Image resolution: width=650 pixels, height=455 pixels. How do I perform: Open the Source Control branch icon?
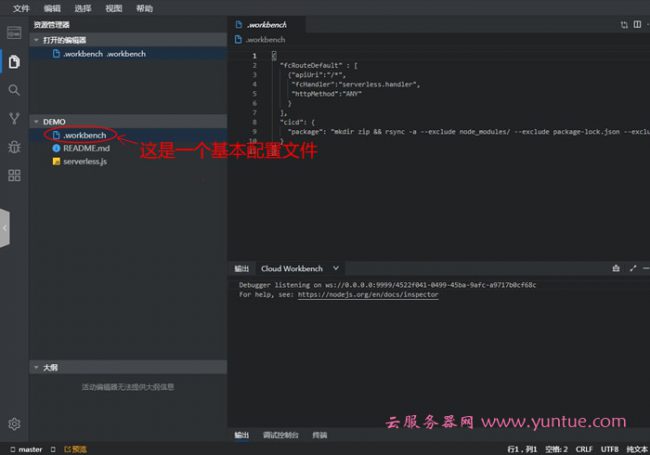(14, 118)
